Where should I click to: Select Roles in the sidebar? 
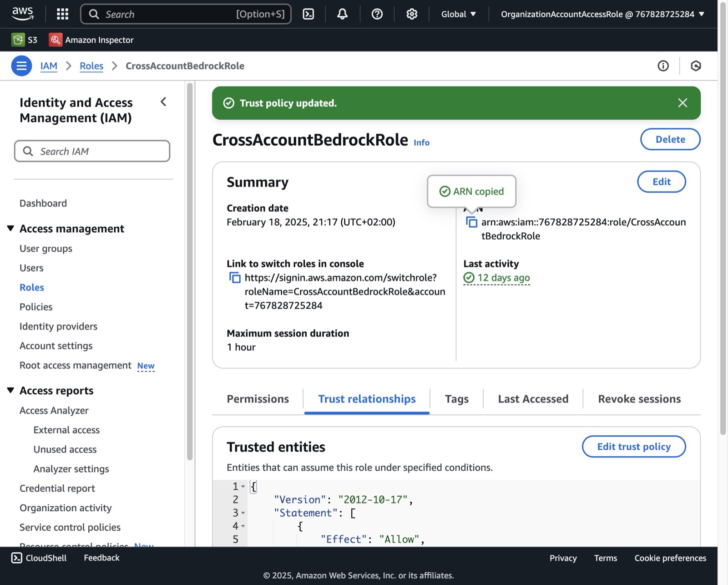click(32, 287)
